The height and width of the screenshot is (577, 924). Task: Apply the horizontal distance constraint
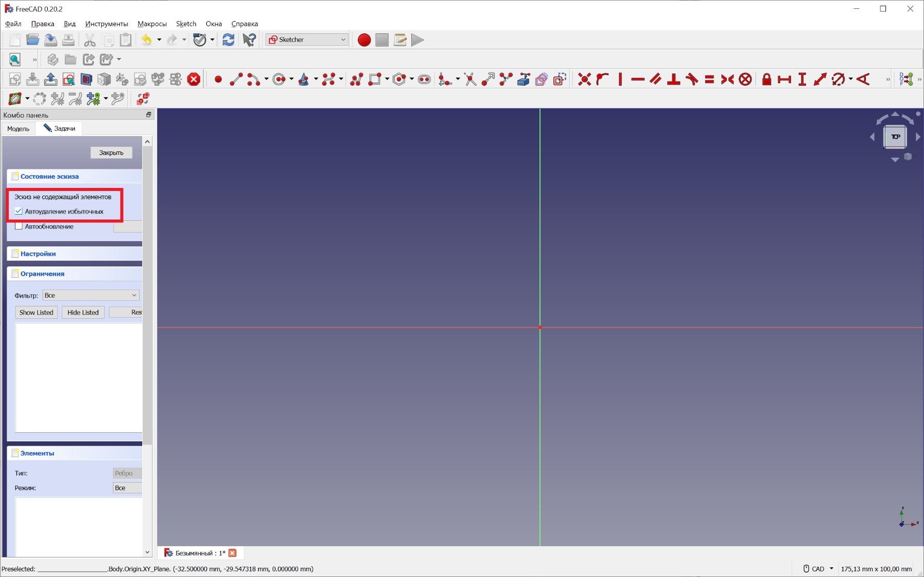(784, 79)
